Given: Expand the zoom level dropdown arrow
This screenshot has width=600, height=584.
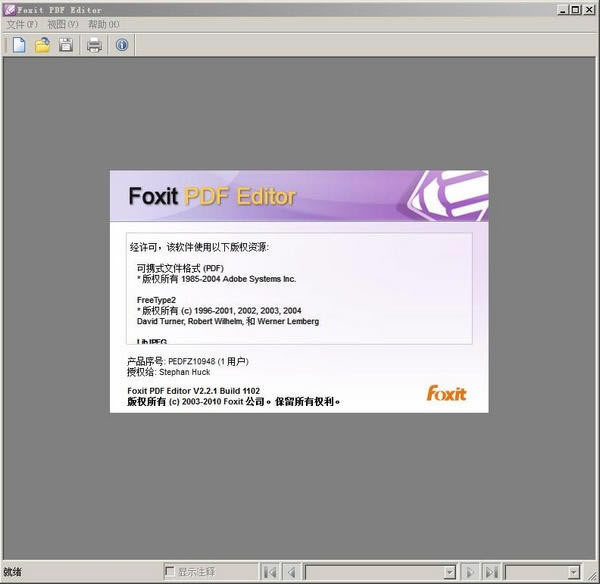Looking at the screenshot, I should (573, 573).
